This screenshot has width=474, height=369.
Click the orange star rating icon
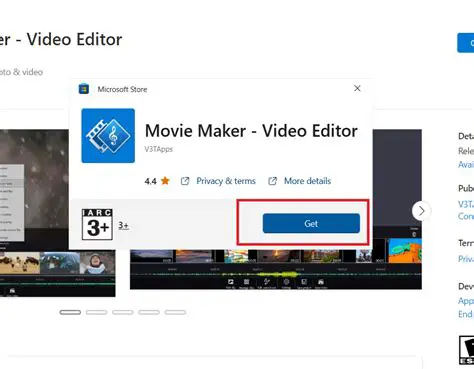click(x=165, y=181)
